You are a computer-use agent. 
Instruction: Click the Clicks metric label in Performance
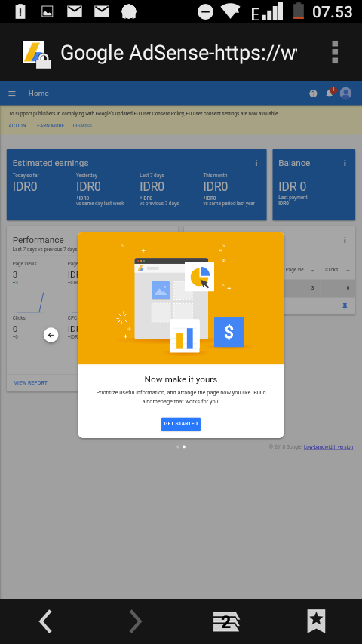[x=19, y=318]
